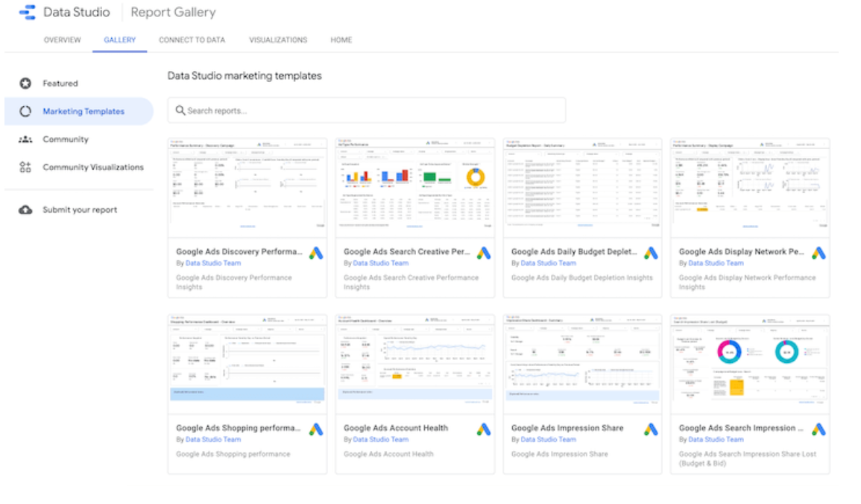Click the Community Visualizations shapes icon
The width and height of the screenshot is (861, 504).
tap(25, 167)
